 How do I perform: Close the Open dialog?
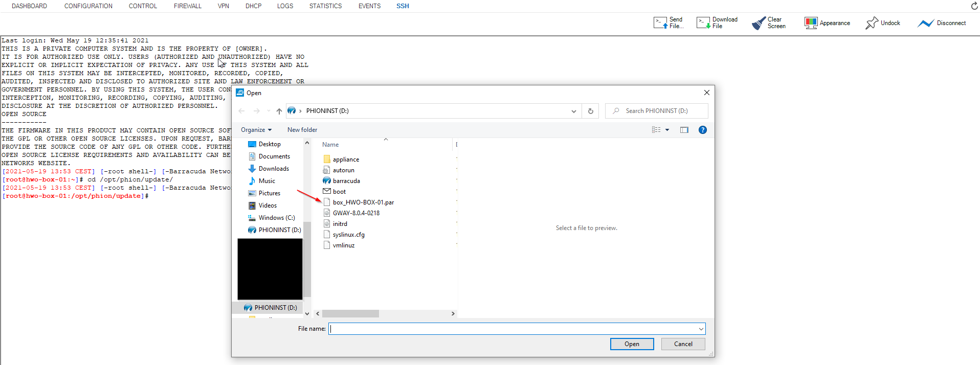(x=706, y=93)
